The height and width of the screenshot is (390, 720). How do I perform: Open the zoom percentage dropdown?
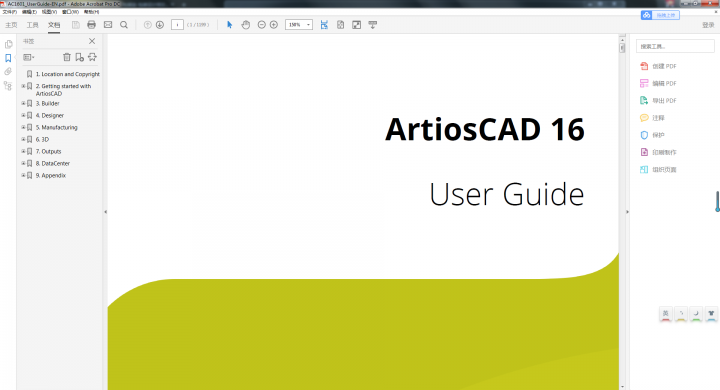(x=308, y=25)
